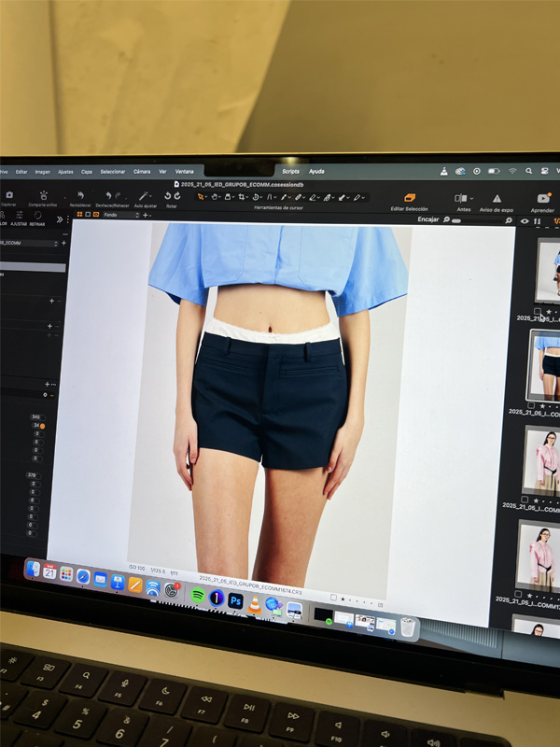Open the Editar Selección orange icon
Screen dimensions: 560x747
tap(409, 198)
